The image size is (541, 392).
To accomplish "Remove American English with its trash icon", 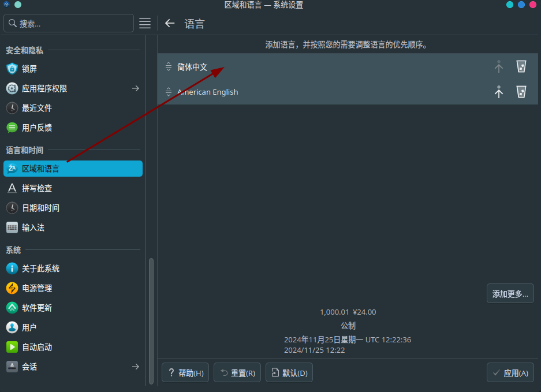I will click(521, 92).
